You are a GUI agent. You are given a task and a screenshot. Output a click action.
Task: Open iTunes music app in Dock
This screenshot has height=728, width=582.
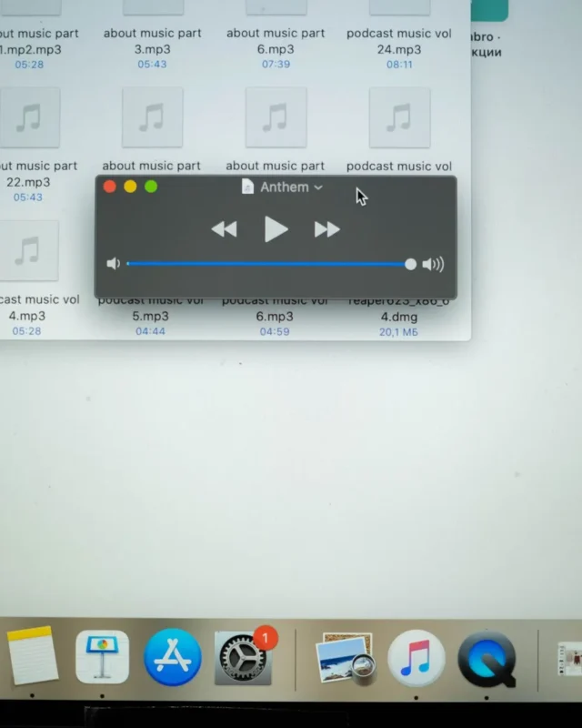[x=416, y=658]
